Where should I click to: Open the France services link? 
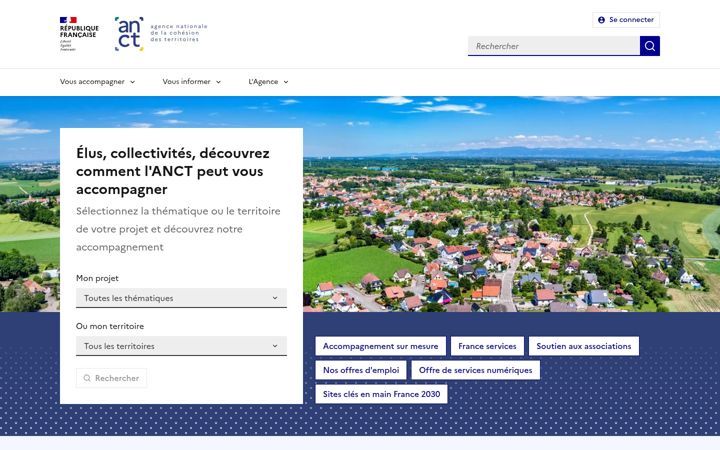coord(487,346)
